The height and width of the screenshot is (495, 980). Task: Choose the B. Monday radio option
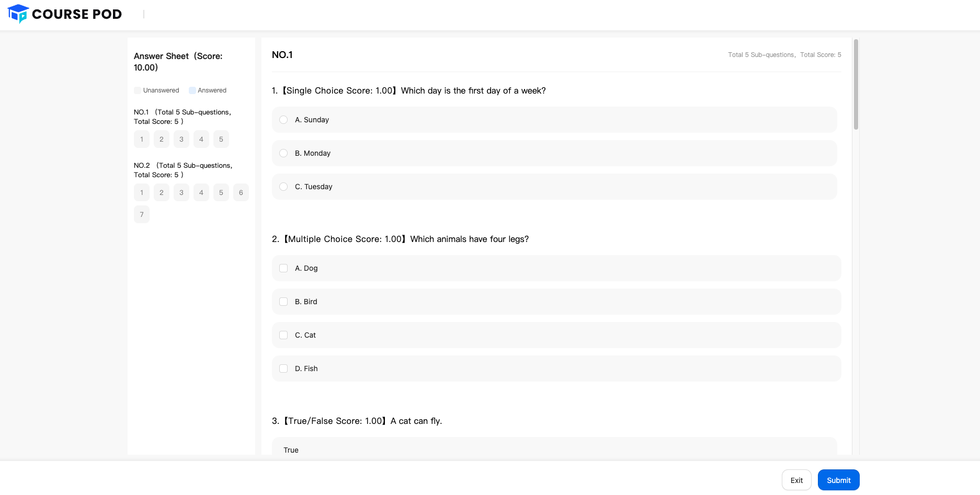(283, 153)
